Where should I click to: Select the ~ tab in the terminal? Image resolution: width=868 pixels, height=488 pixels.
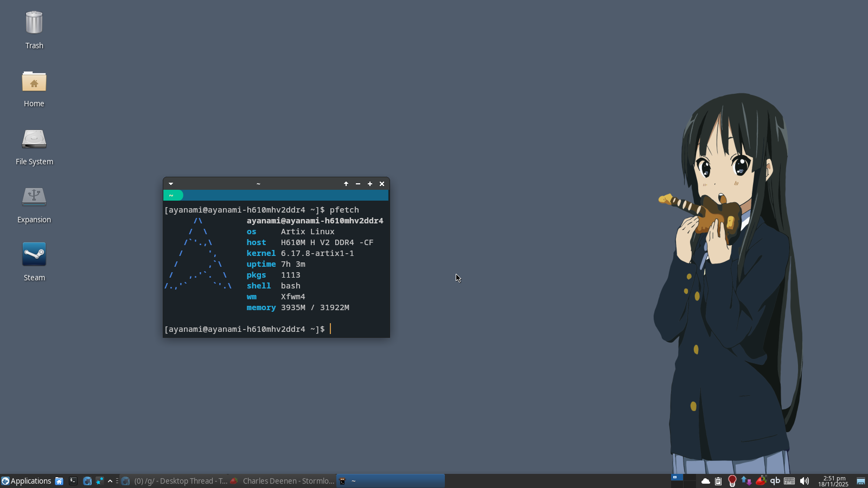point(173,195)
